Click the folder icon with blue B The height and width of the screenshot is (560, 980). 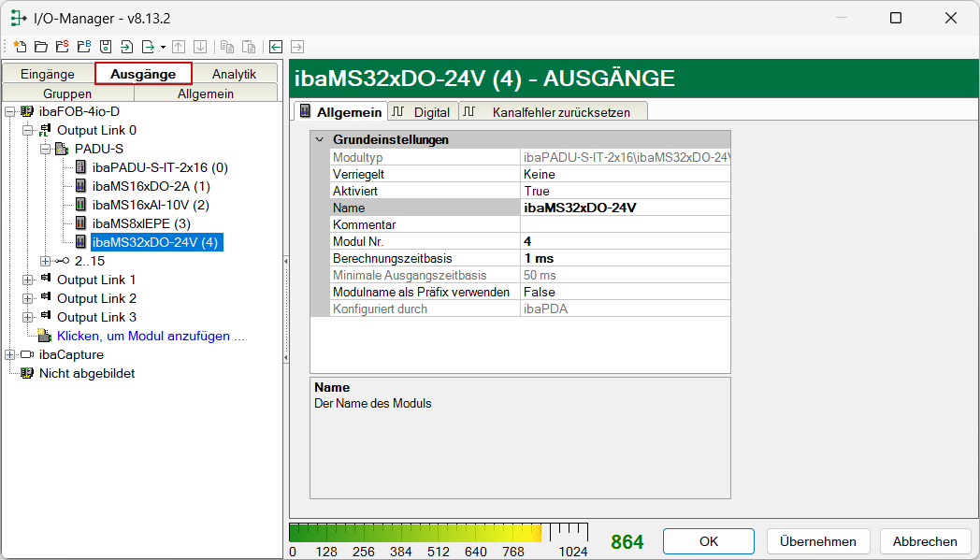(x=83, y=46)
